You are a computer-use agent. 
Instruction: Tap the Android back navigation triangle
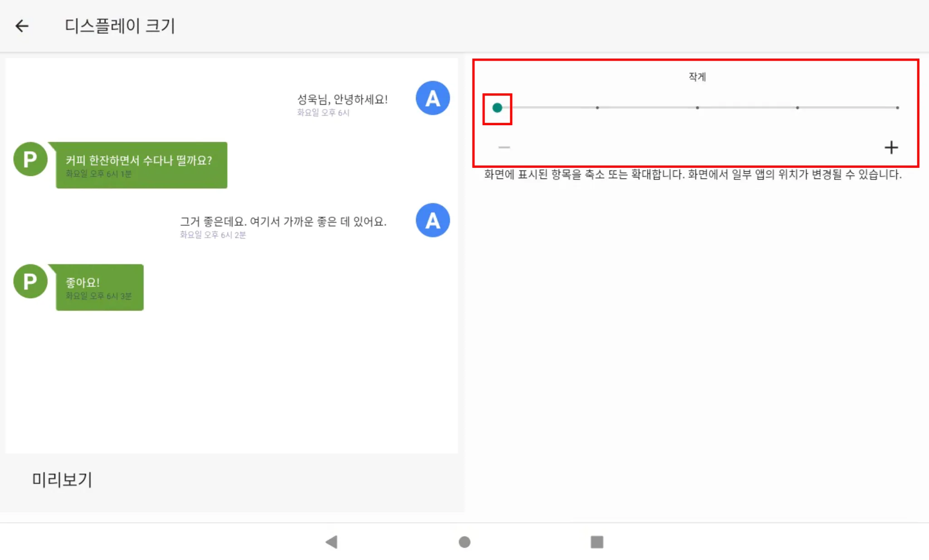pos(332,542)
